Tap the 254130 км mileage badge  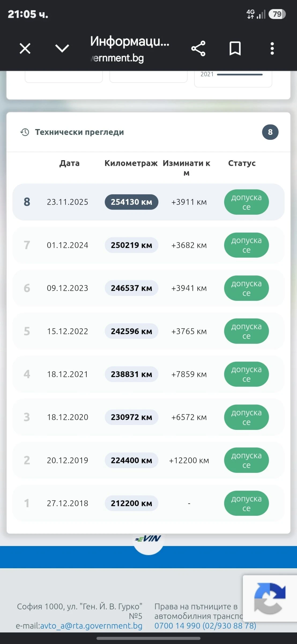(x=131, y=202)
